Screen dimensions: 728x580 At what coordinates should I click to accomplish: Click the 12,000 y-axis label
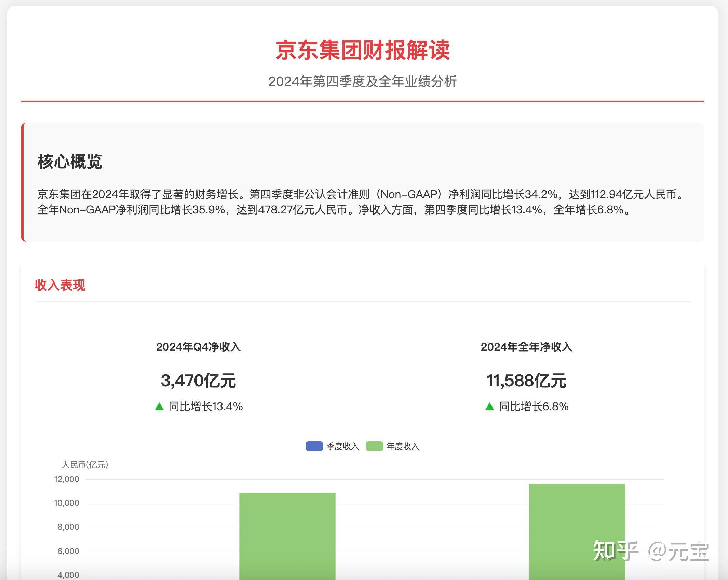tap(67, 479)
